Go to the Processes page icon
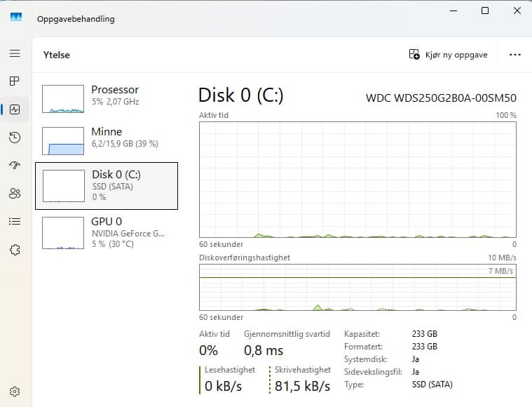 coord(15,81)
